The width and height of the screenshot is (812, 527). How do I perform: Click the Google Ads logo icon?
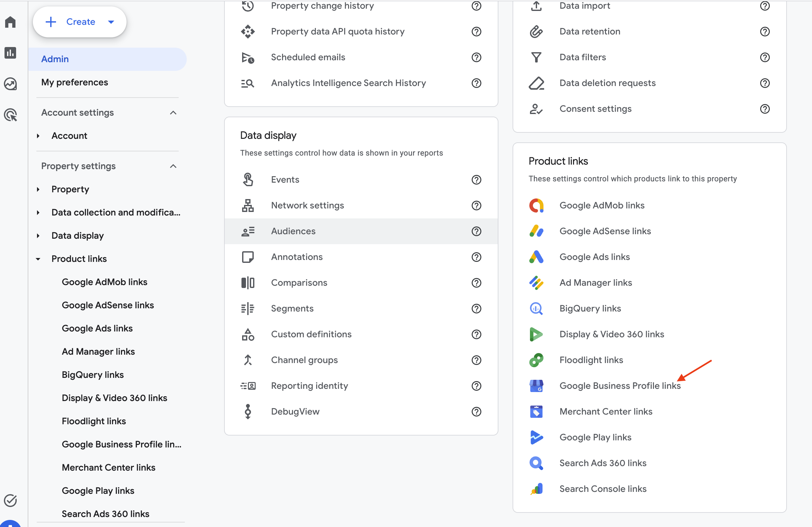click(x=536, y=257)
